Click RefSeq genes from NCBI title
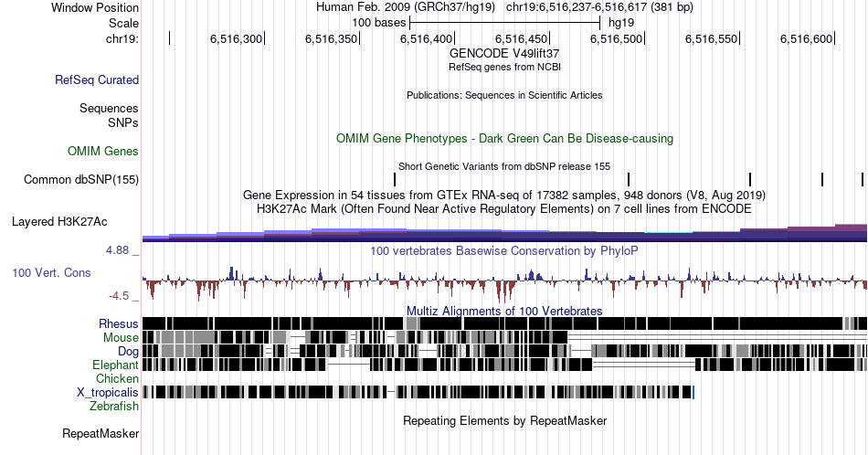 (504, 67)
